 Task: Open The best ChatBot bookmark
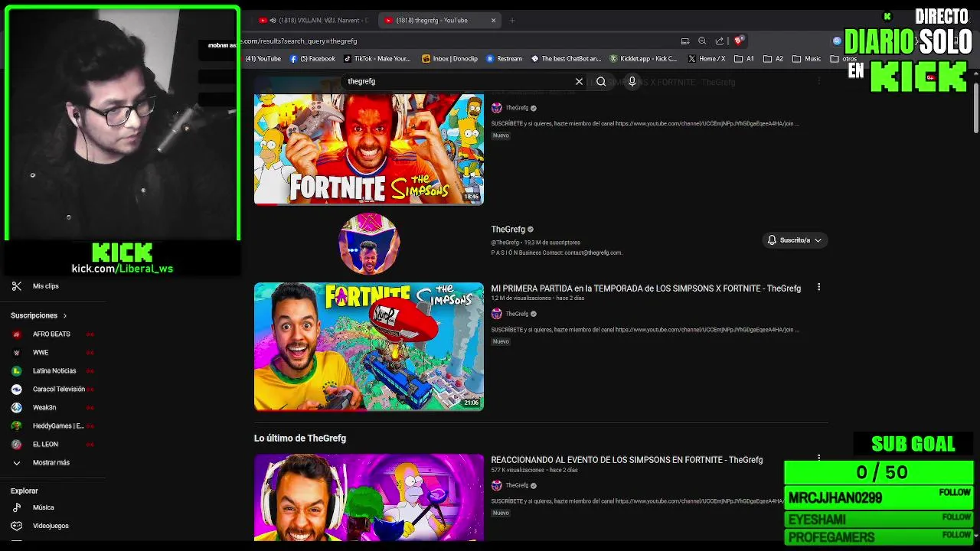tap(566, 59)
